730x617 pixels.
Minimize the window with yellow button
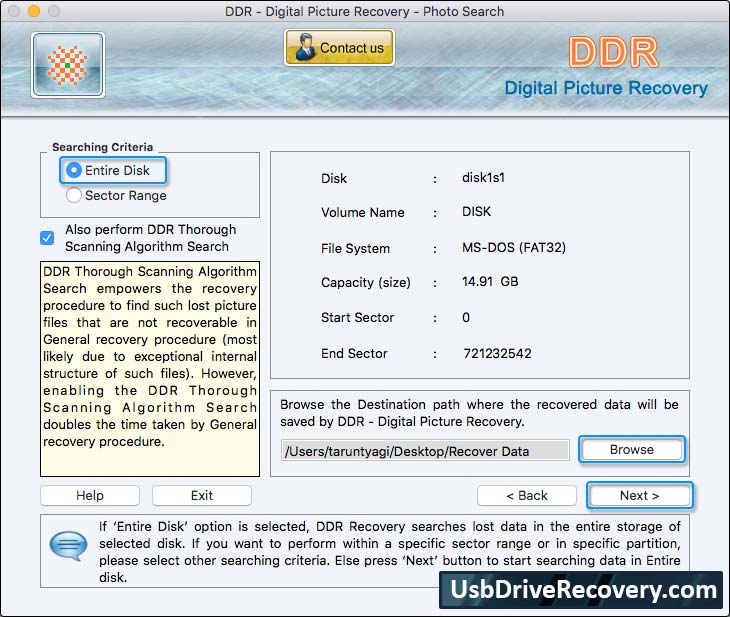34,10
